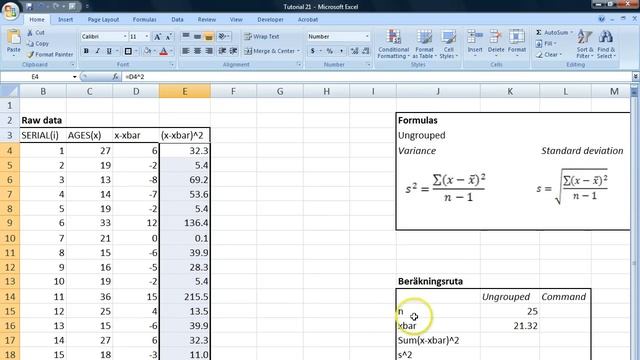The width and height of the screenshot is (640, 360).
Task: Click Increase Decimal icon
Action: coord(354,51)
